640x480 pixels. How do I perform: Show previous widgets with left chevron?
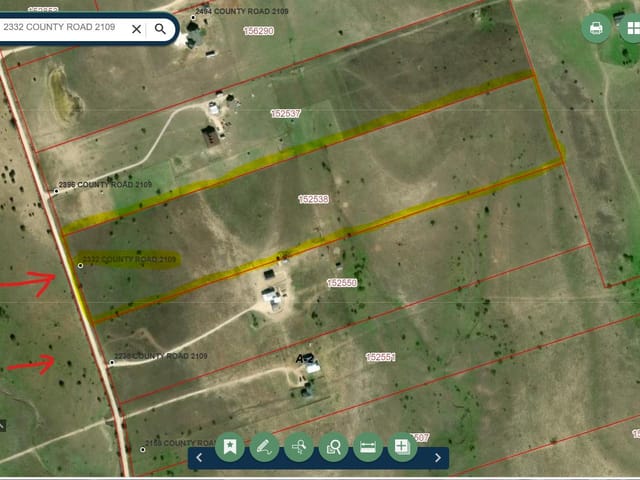click(x=199, y=458)
